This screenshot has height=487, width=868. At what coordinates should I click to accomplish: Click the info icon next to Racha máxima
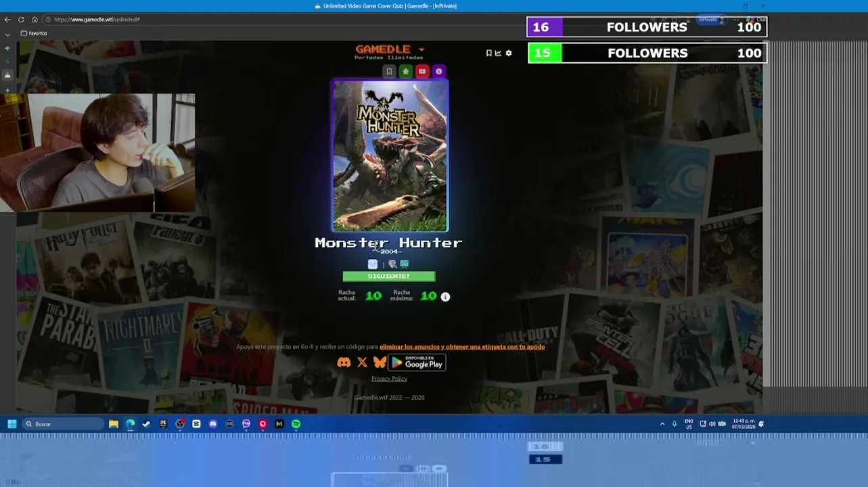(x=445, y=297)
